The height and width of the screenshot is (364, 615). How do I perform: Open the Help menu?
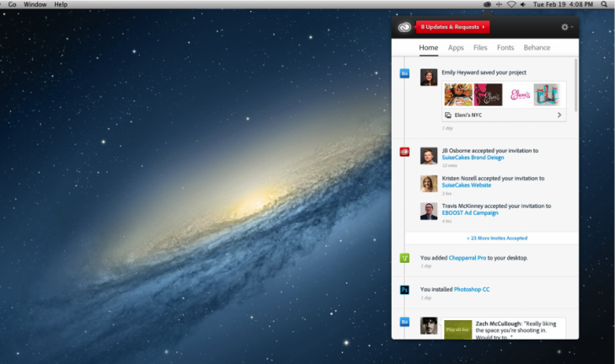coord(61,4)
